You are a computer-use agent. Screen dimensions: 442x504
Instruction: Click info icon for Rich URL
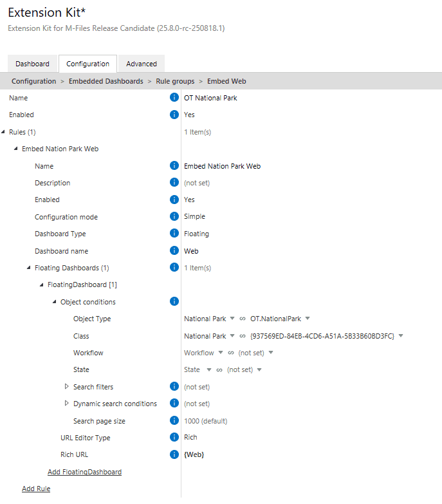[174, 454]
